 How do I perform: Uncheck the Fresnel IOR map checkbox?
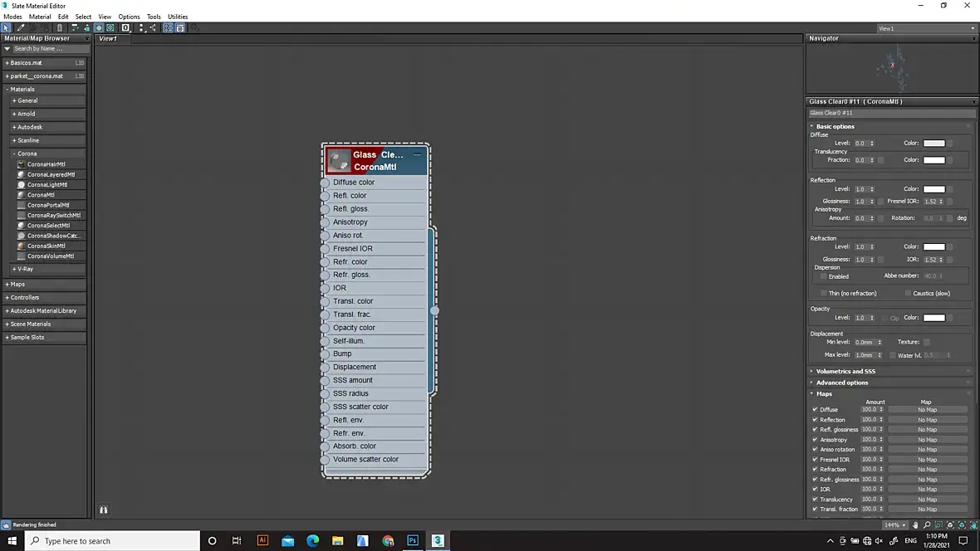click(x=815, y=460)
